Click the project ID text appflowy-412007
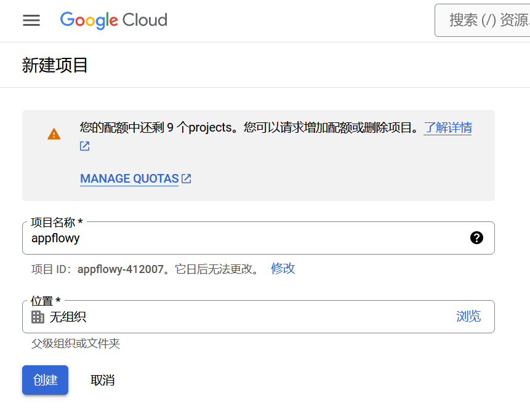Viewport: 530px width, 420px height. [121, 269]
